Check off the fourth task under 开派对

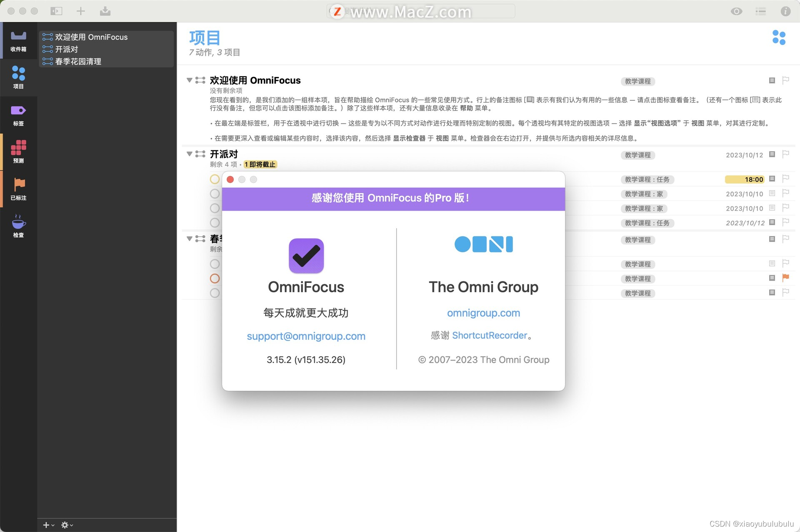tap(215, 223)
